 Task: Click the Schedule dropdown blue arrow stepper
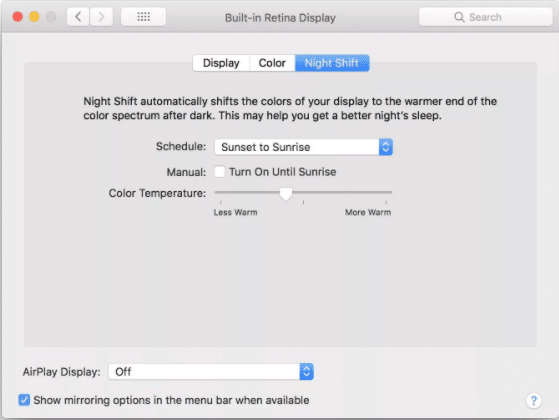click(385, 147)
